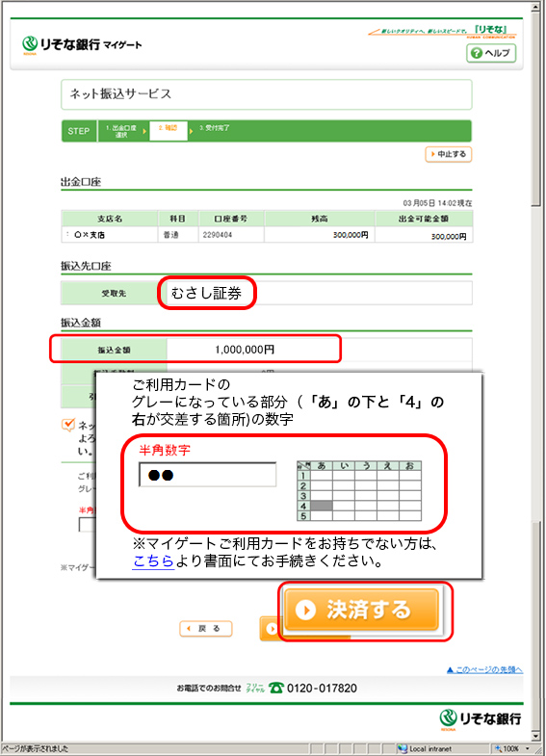The width and height of the screenshot is (546, 756).
Task: Click the orange checkmark notice icon
Action: [68, 425]
